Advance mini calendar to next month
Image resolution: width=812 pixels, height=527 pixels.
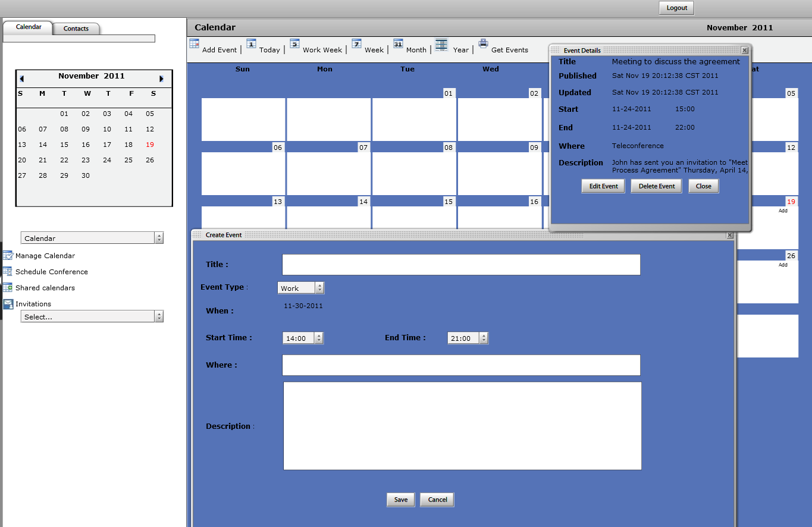click(x=161, y=79)
